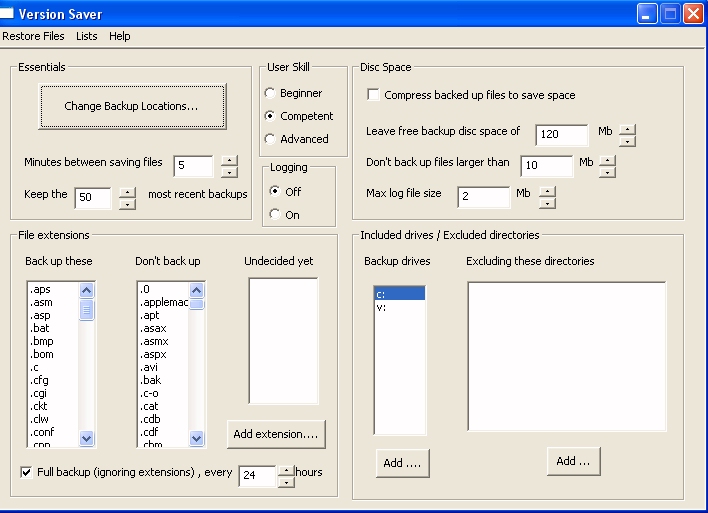Increase number of most recent backups kept
The image size is (708, 513).
point(128,192)
